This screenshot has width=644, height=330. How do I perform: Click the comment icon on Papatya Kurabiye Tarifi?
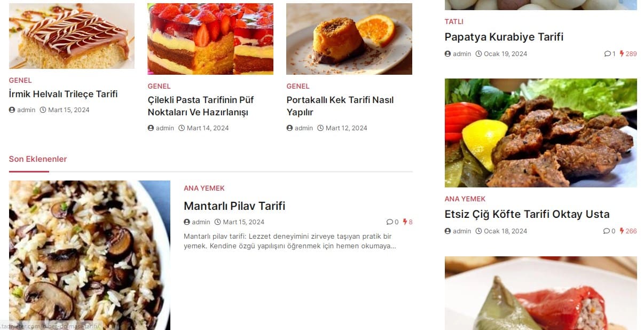[607, 54]
